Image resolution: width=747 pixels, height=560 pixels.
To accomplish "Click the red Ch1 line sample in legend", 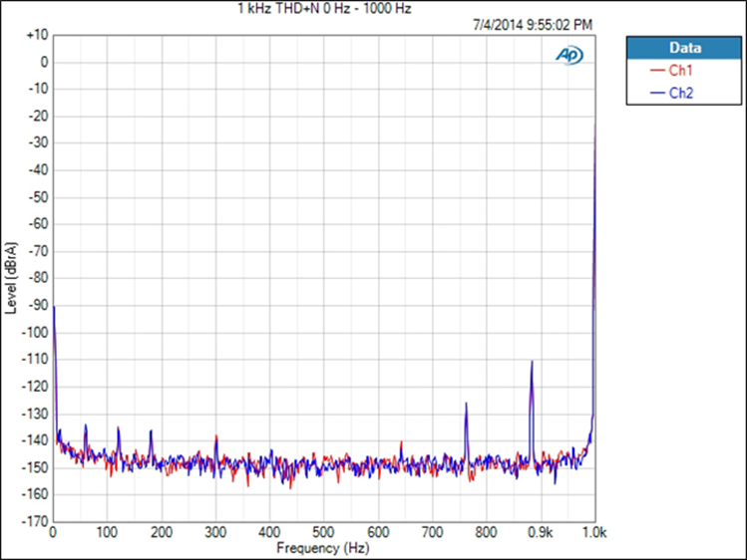I will point(656,71).
